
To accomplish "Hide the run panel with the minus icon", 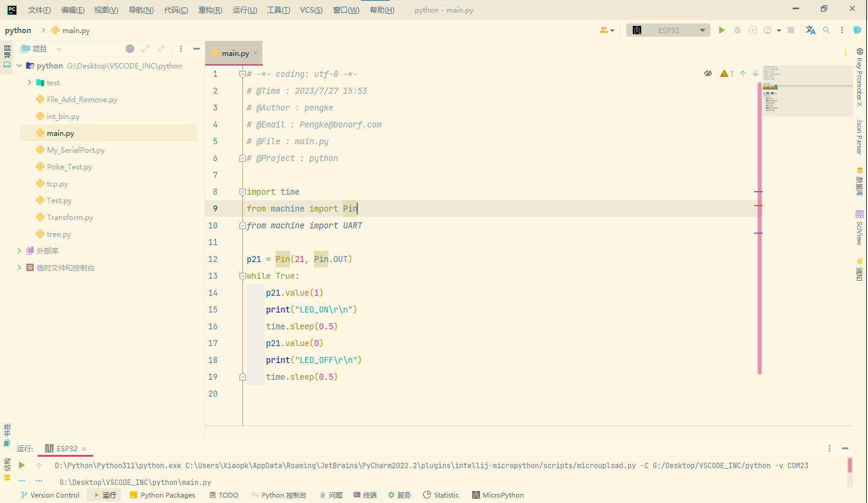I will (x=845, y=448).
